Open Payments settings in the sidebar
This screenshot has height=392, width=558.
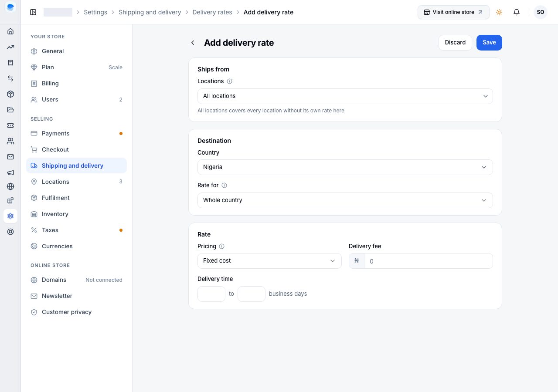[x=77, y=133]
